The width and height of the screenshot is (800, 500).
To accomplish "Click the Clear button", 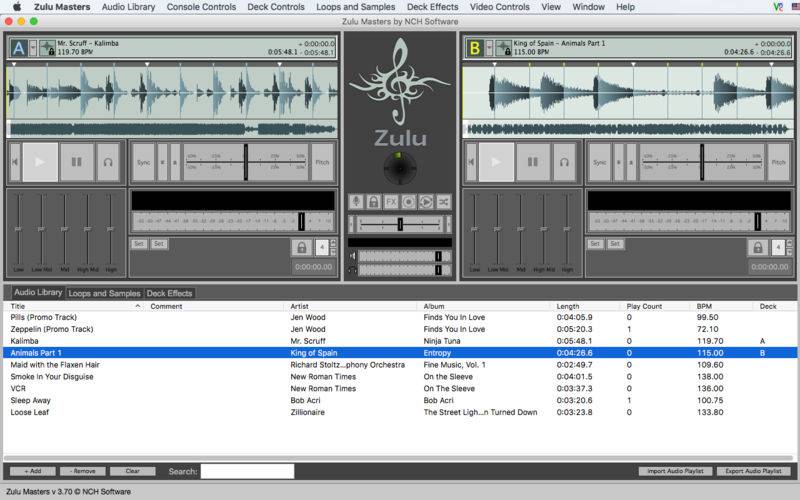I will tap(133, 471).
